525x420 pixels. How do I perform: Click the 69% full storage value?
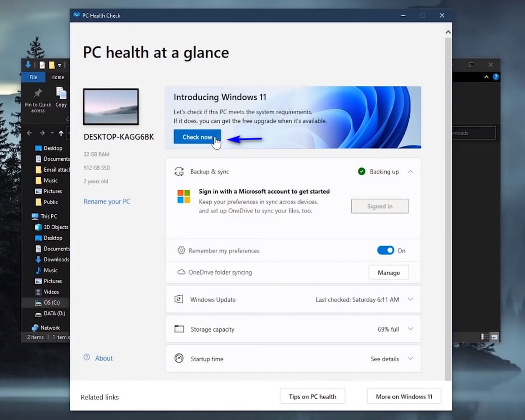(x=388, y=329)
